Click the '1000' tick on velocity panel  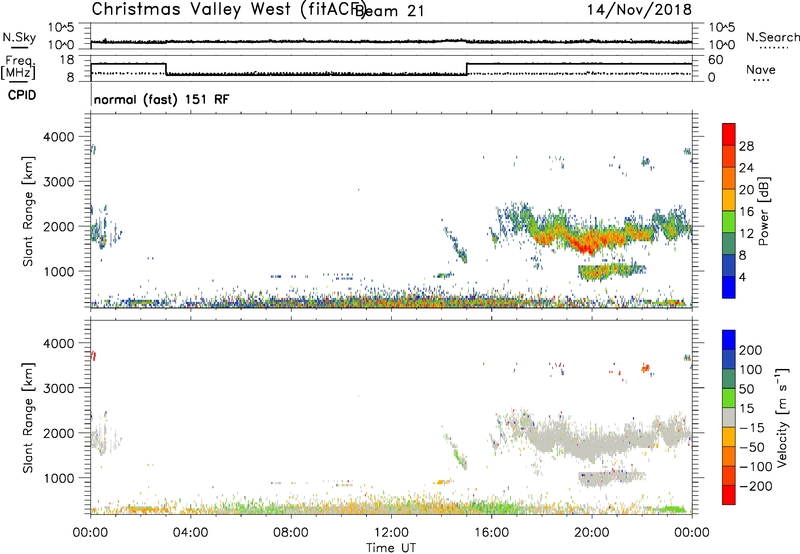point(59,478)
